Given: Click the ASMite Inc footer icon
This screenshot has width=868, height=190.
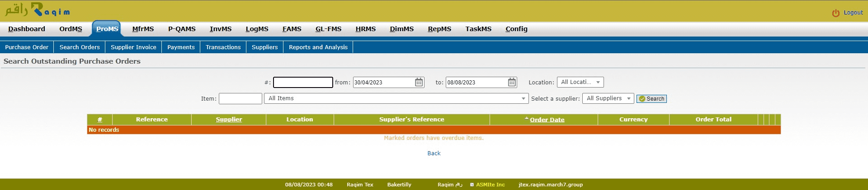Looking at the screenshot, I should coord(472,185).
